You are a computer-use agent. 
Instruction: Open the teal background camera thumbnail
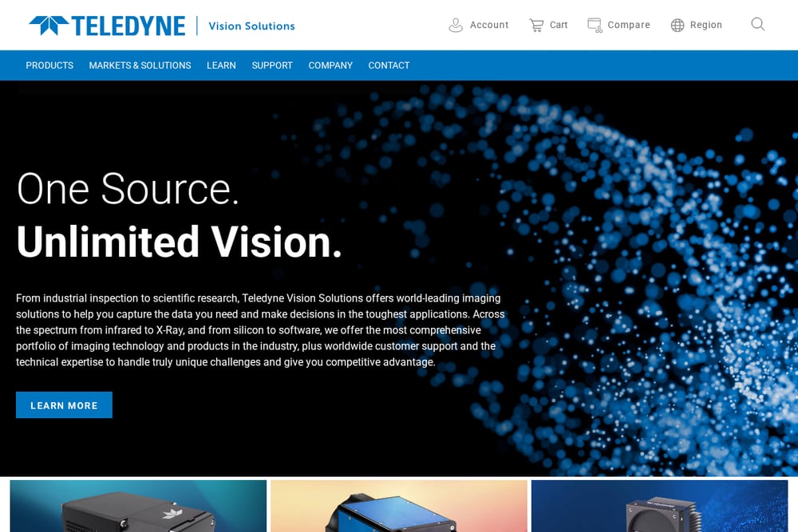138,506
